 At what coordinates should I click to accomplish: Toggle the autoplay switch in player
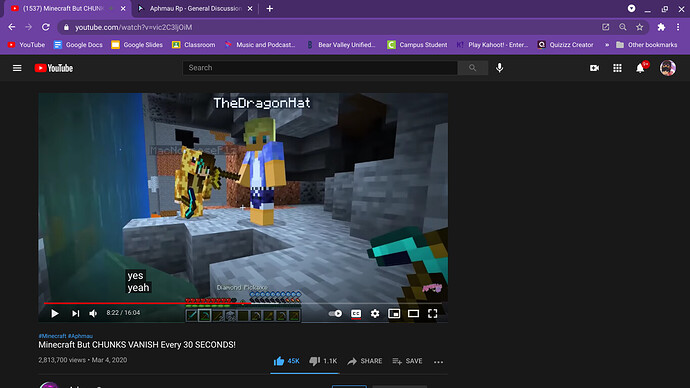pyautogui.click(x=335, y=313)
